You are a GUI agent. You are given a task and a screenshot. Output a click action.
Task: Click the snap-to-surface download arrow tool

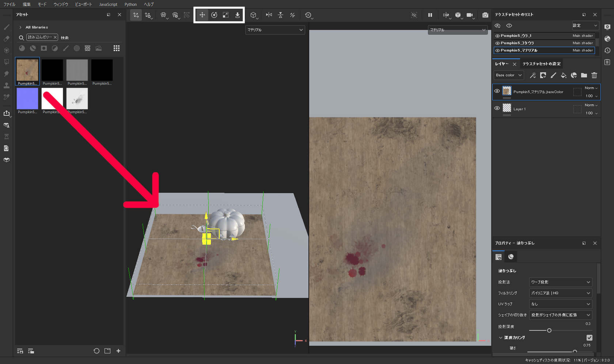pyautogui.click(x=238, y=15)
